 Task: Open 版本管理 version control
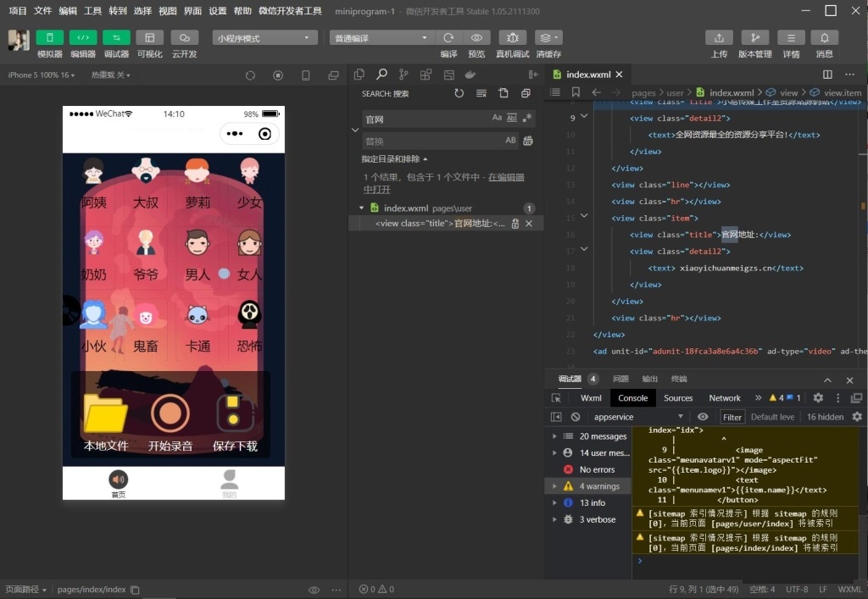754,38
